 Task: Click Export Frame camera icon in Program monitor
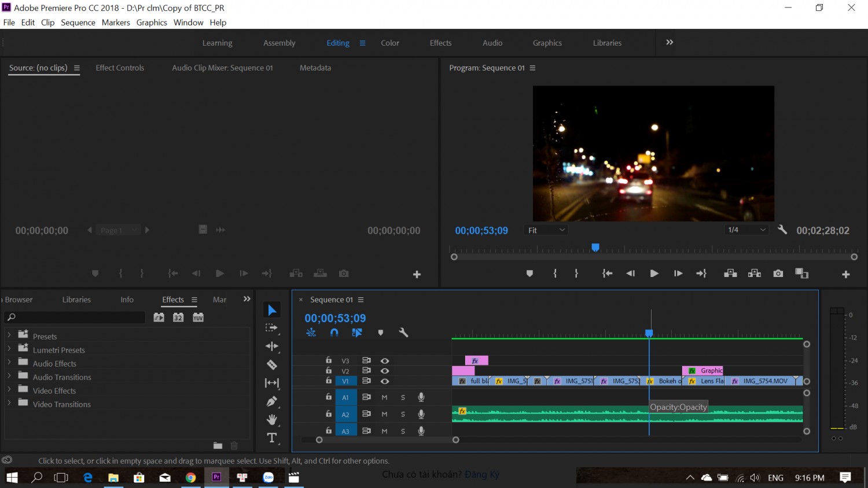click(x=778, y=273)
